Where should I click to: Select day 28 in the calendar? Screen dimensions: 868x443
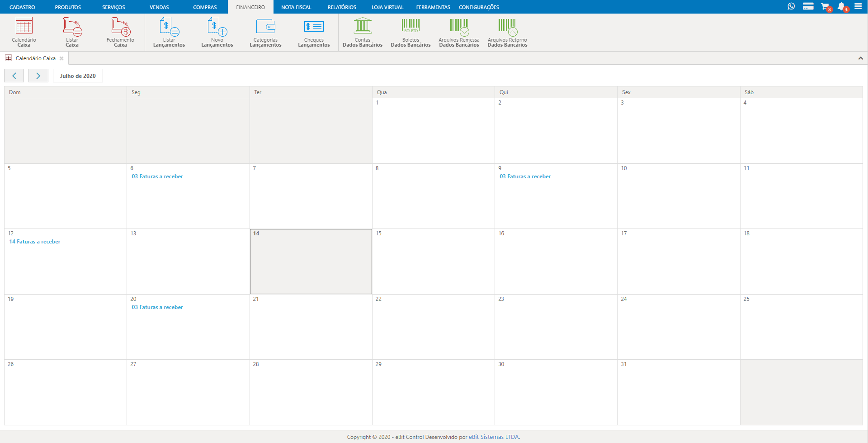click(311, 392)
